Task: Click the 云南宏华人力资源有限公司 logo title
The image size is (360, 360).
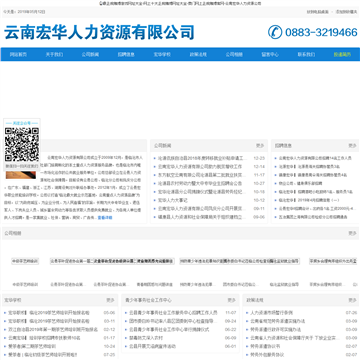Action: (x=99, y=33)
